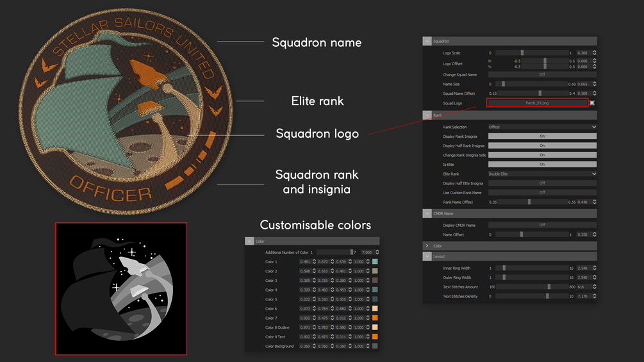Click the Color 7 orange swatch
The image size is (644, 362).
pos(375,318)
